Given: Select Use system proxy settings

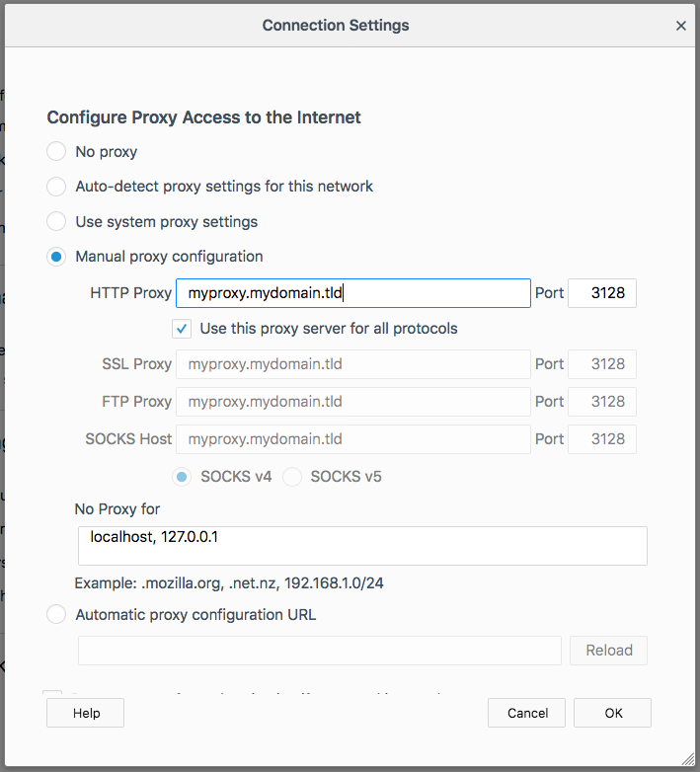Looking at the screenshot, I should [x=56, y=222].
